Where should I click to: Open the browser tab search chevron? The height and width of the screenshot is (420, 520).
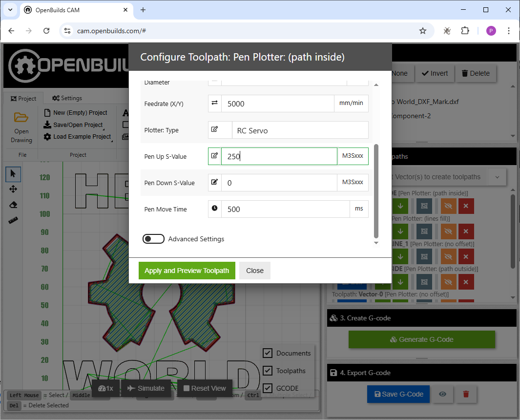coord(10,10)
